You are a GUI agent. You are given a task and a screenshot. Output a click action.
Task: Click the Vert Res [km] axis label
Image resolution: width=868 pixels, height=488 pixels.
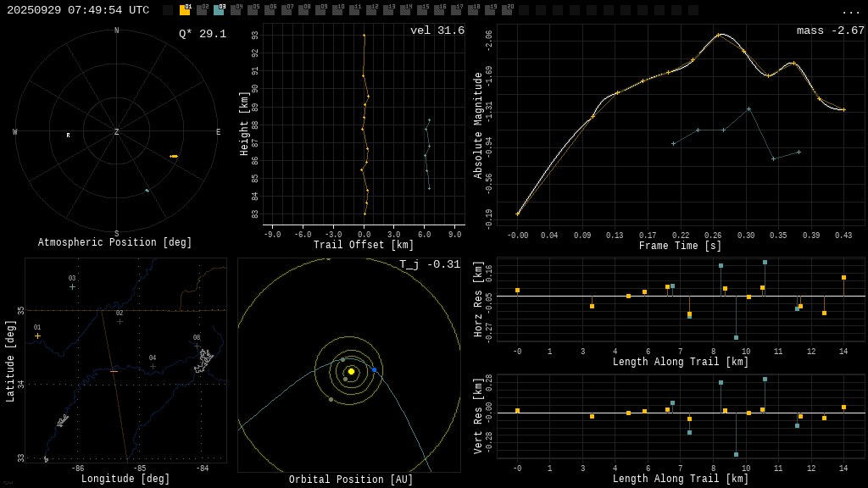[x=478, y=416]
